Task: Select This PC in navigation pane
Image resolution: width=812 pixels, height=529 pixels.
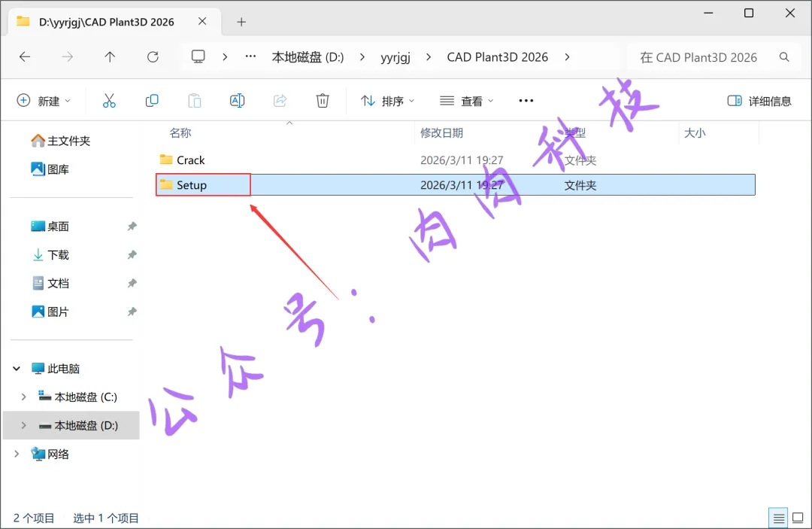Action: coord(56,369)
